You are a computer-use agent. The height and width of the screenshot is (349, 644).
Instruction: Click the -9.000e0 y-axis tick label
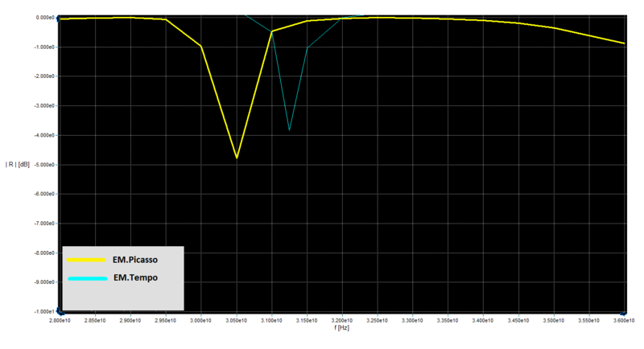tap(44, 282)
